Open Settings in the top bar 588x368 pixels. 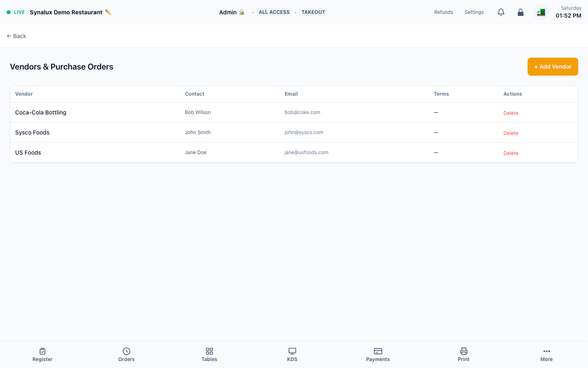coord(474,12)
